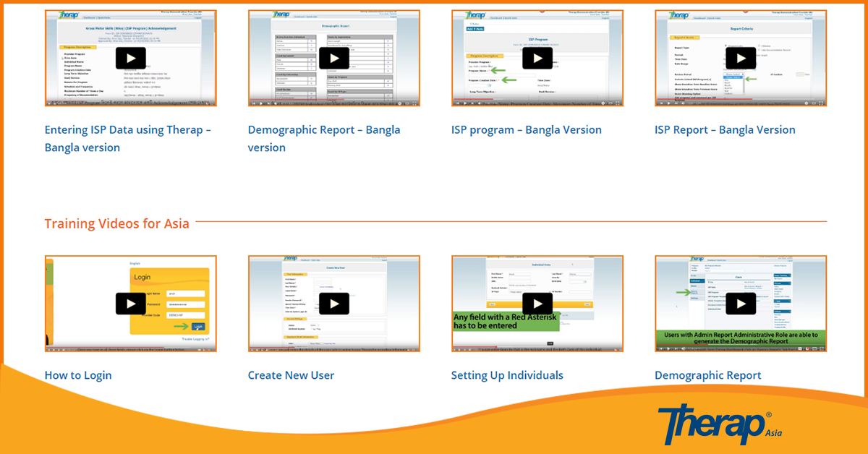Play the ISP Report Bangla Version video

(741, 59)
